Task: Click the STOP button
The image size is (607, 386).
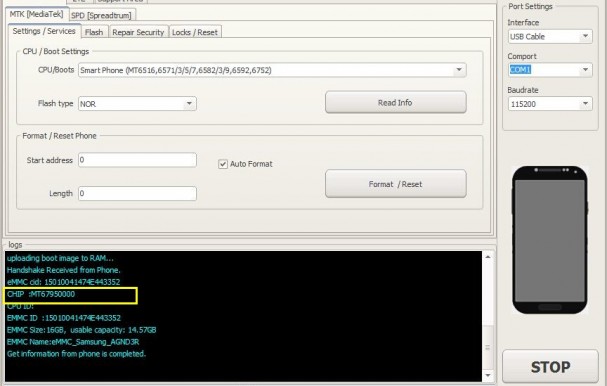Action: (550, 367)
